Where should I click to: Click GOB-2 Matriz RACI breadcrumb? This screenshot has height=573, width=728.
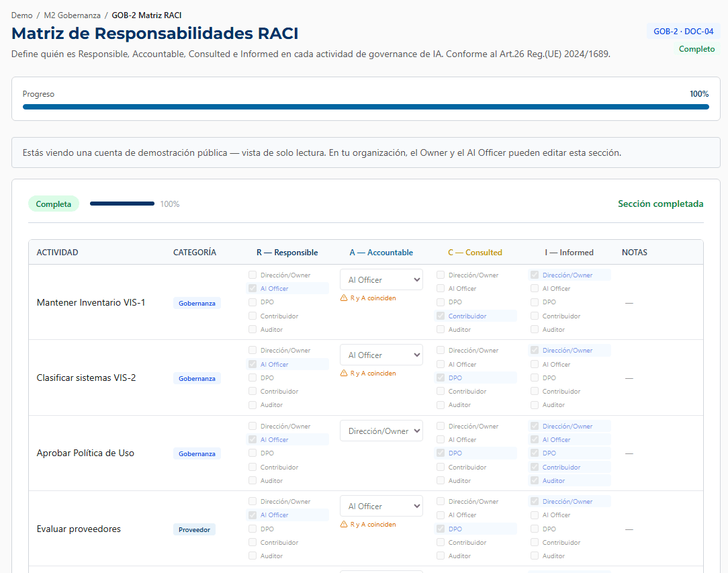pos(146,15)
